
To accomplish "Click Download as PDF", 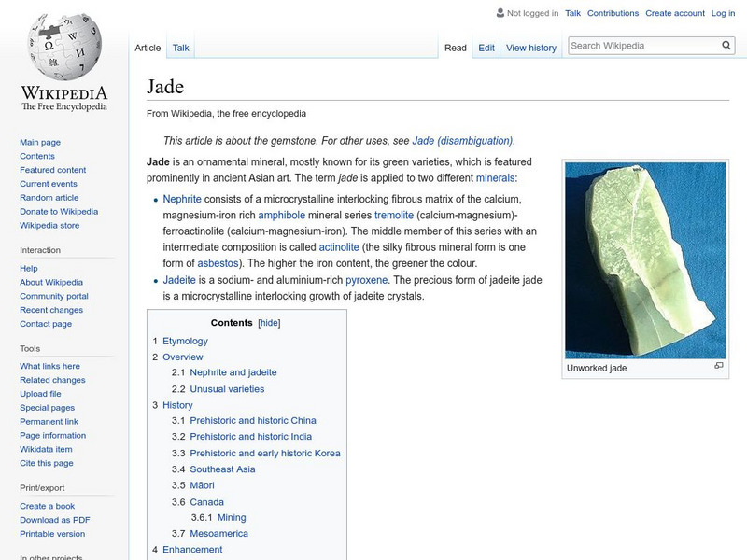I will [x=55, y=520].
